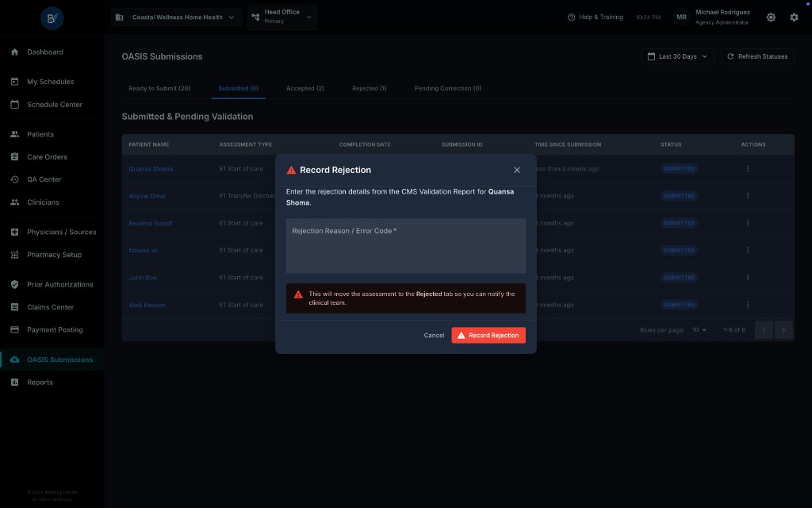
Task: Open patient Realtest forpdf link
Action: pos(150,223)
